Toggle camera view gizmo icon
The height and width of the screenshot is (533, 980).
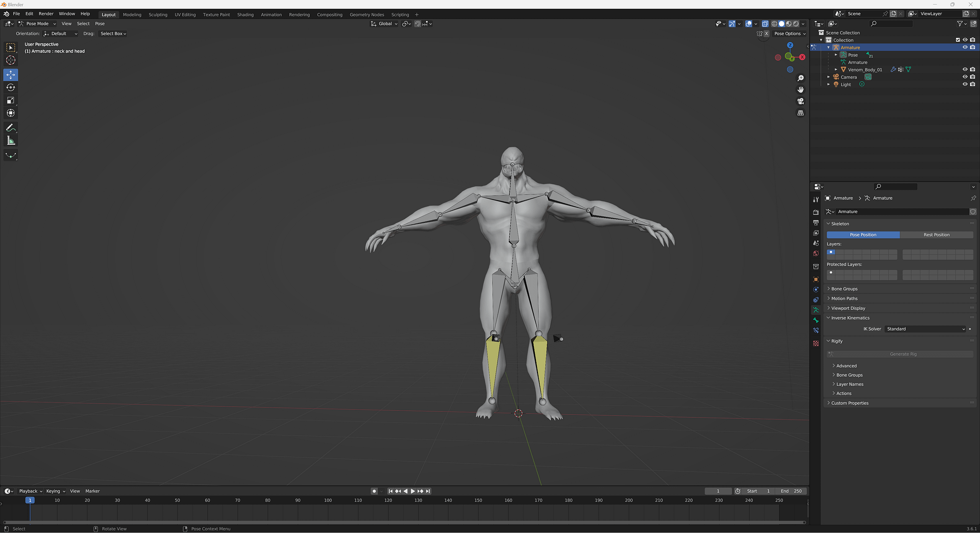pos(800,101)
